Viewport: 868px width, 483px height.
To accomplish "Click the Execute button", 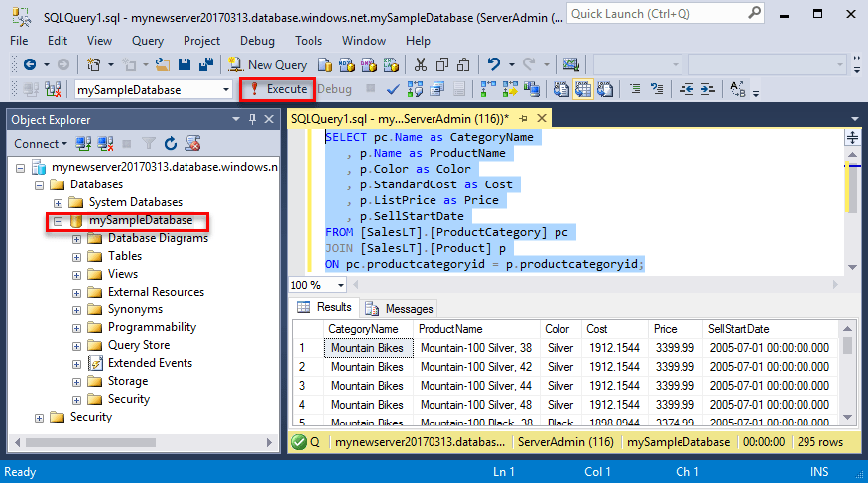I will [x=278, y=89].
